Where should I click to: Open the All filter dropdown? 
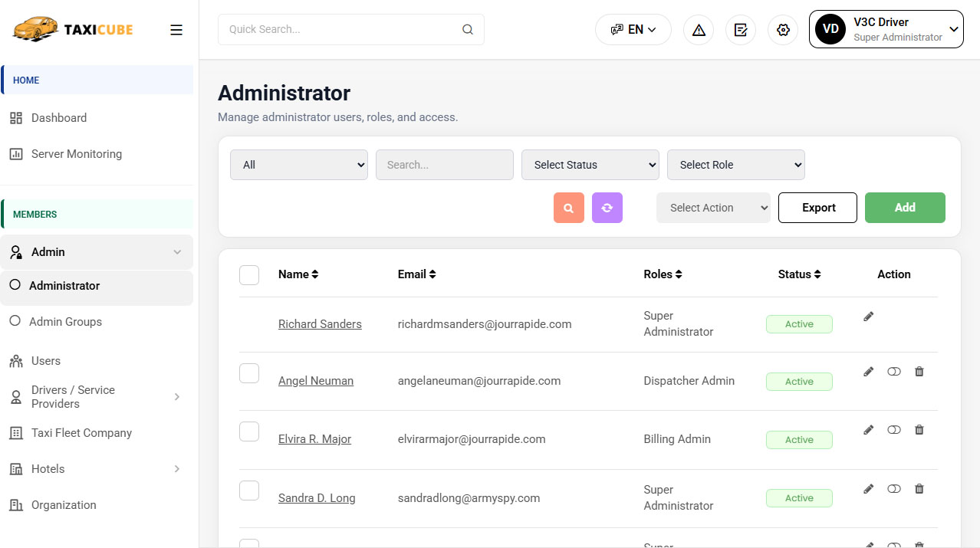coord(299,165)
